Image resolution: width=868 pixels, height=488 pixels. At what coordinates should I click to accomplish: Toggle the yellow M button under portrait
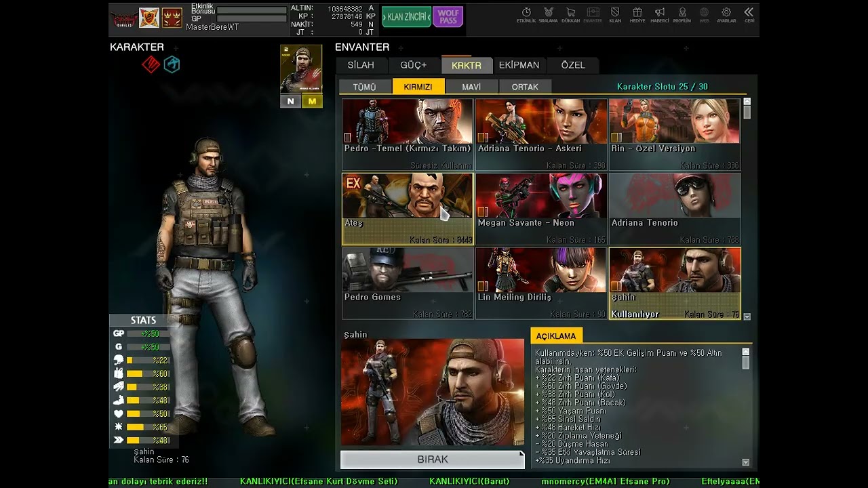(x=312, y=101)
